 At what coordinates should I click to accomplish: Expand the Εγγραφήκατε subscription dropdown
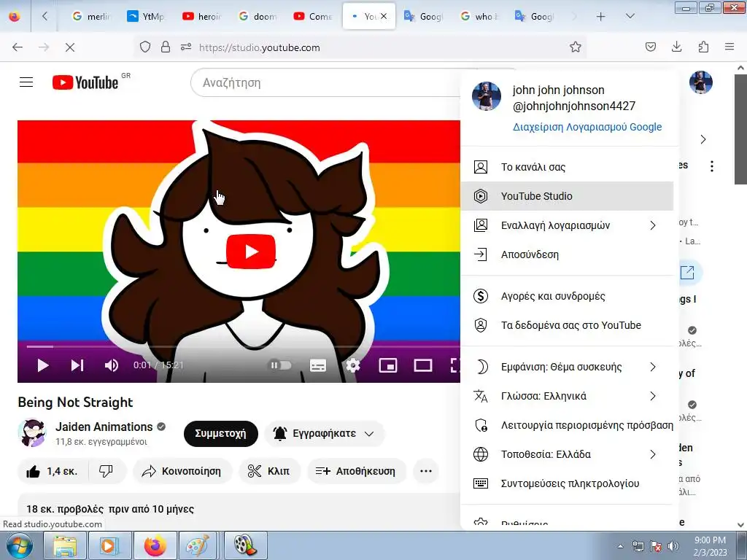[x=325, y=433]
